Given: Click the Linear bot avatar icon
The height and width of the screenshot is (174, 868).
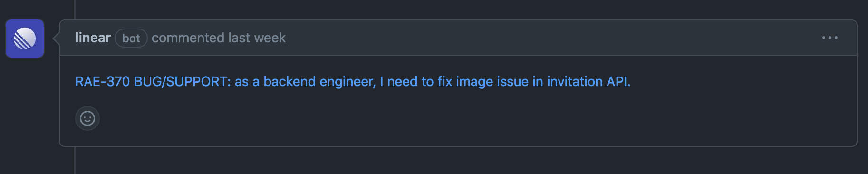Looking at the screenshot, I should tap(25, 39).
